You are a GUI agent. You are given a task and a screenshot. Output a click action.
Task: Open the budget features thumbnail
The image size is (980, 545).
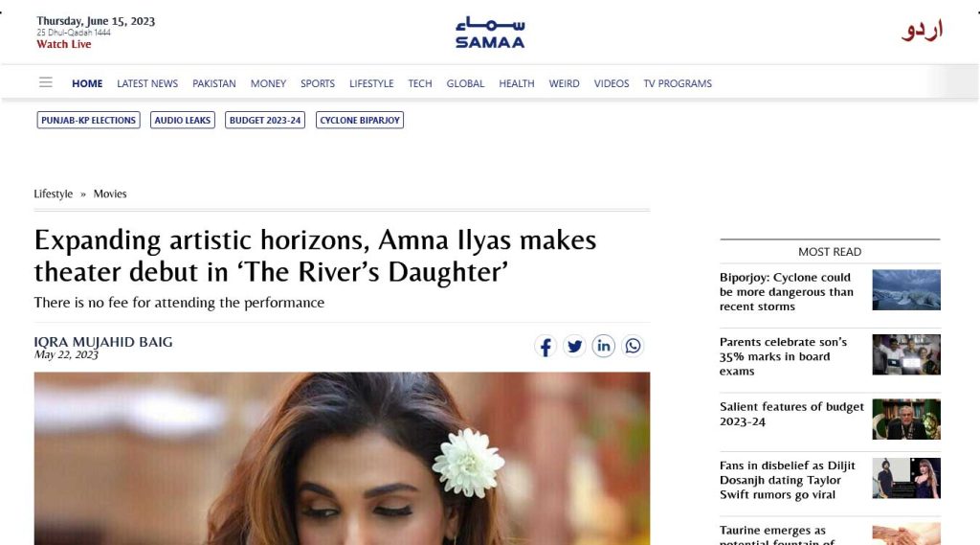[x=906, y=420]
